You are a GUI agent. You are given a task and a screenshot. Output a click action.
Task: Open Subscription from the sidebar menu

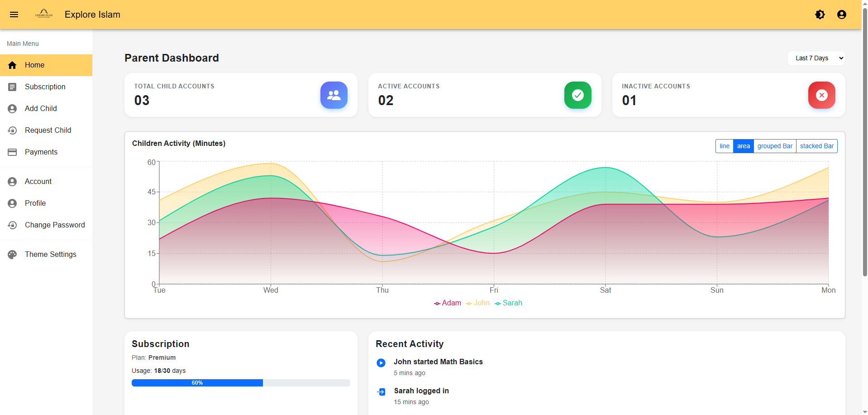[45, 87]
